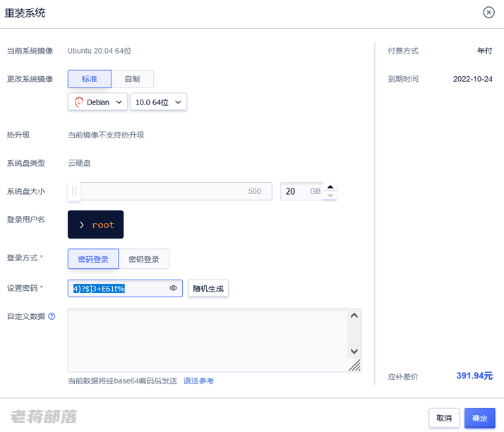Click the 当前镜像不支持热升级 text
Image resolution: width=504 pixels, height=432 pixels.
point(106,135)
